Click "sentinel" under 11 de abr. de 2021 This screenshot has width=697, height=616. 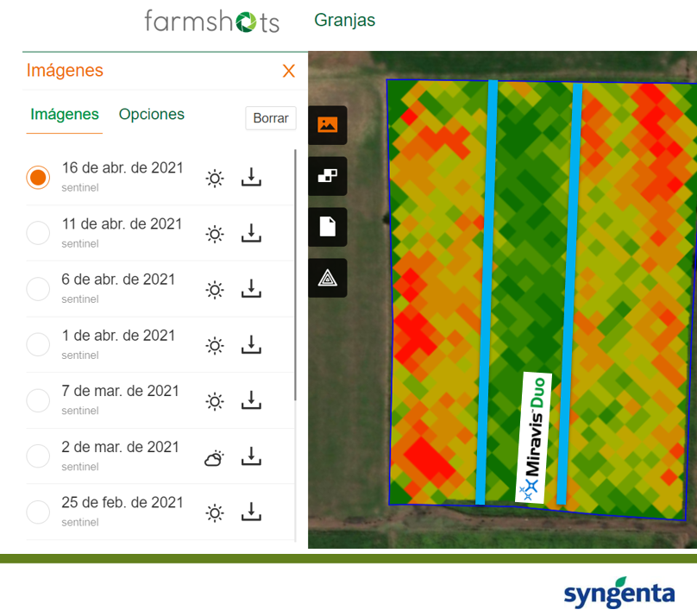80,243
